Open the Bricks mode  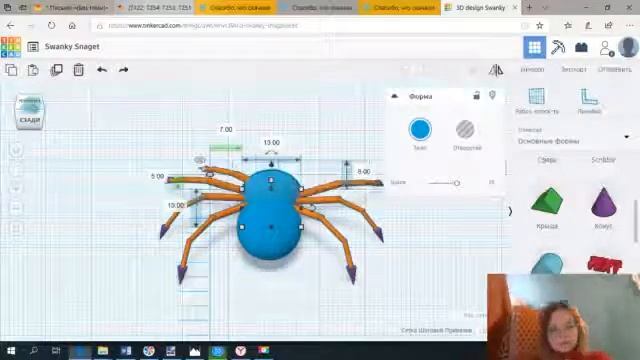click(x=581, y=47)
